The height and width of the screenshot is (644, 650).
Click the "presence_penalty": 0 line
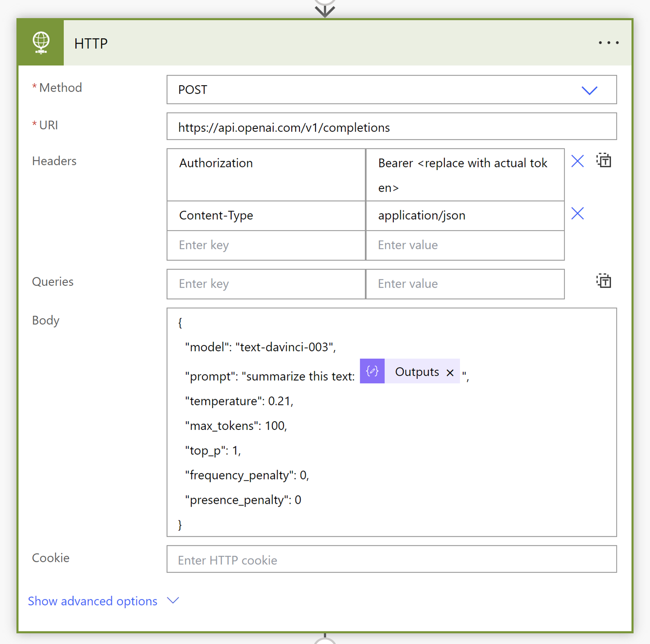click(243, 500)
